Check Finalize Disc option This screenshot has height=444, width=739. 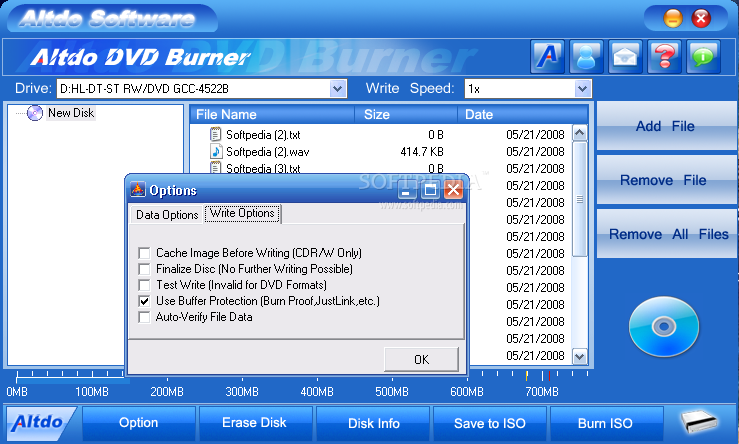(x=144, y=269)
